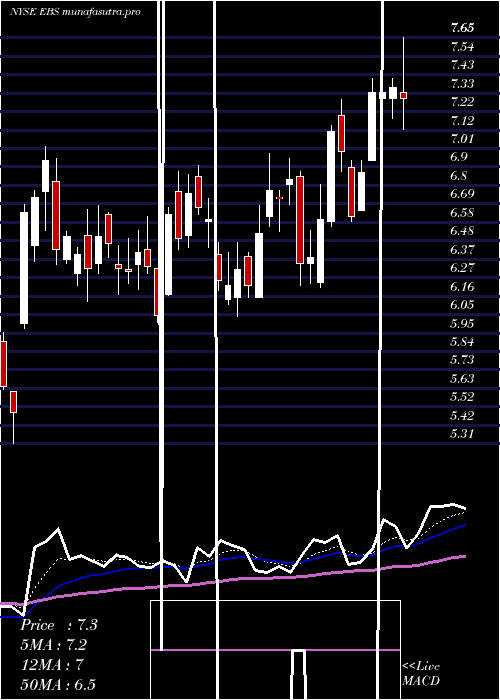Click the 7.43 price axis label
The width and height of the screenshot is (500, 700).
point(462,65)
